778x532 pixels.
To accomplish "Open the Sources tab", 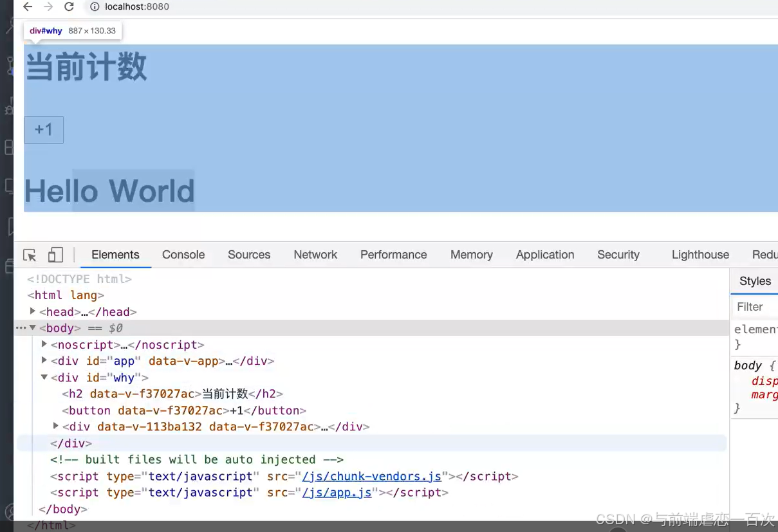I will (249, 255).
